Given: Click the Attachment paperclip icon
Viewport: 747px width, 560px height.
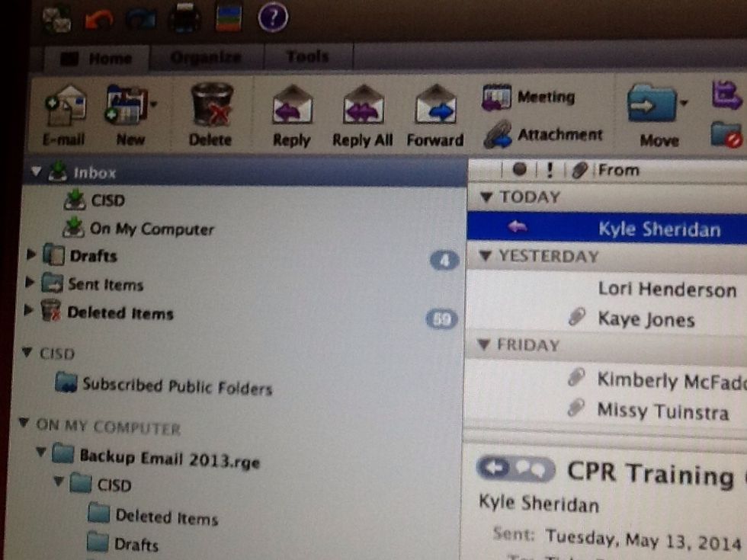Looking at the screenshot, I should [x=498, y=134].
